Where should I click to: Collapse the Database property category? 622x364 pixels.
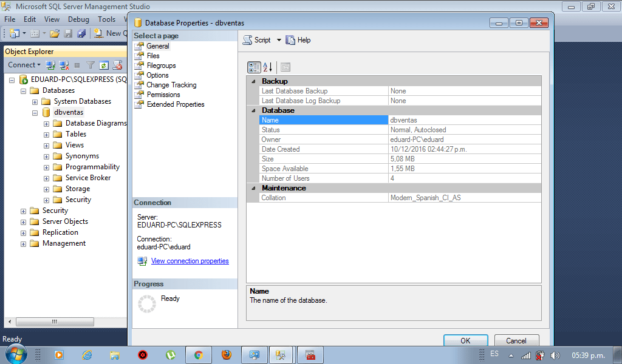(253, 110)
